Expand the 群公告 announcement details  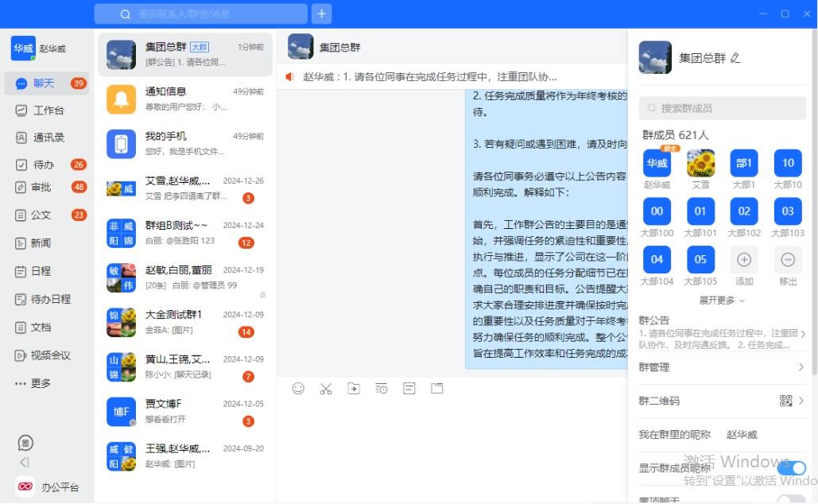coord(802,334)
